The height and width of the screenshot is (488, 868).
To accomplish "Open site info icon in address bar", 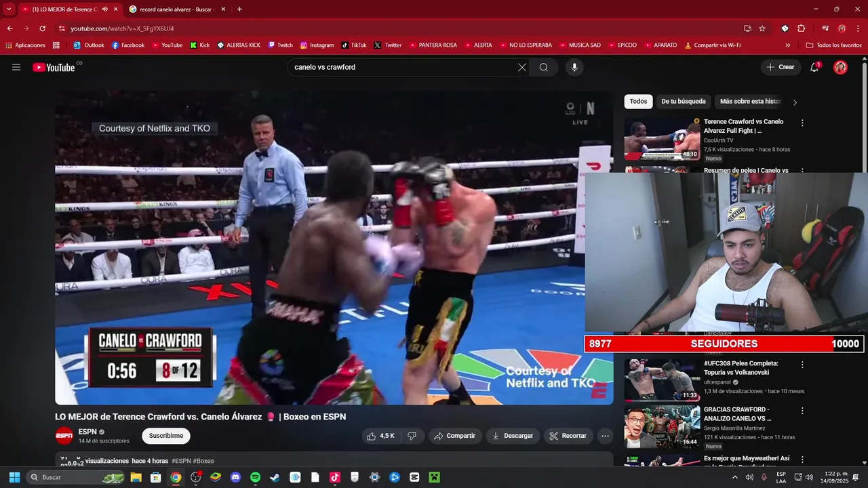I will coord(62,28).
